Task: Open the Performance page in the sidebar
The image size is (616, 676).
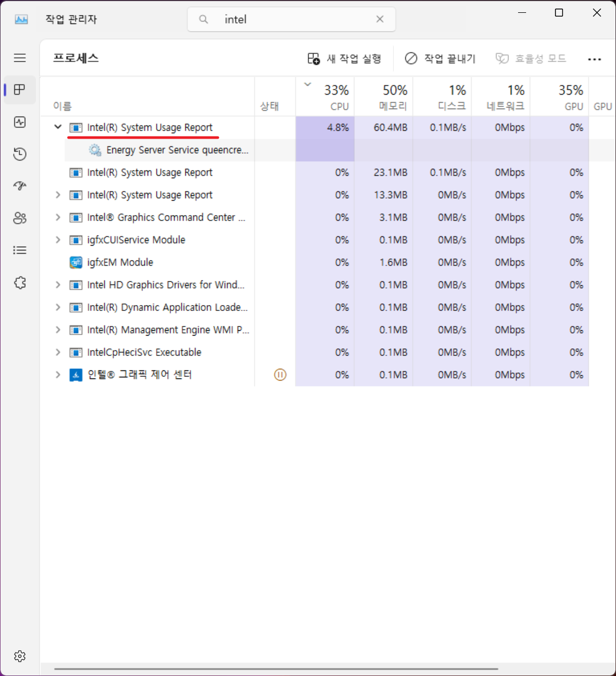Action: [20, 122]
